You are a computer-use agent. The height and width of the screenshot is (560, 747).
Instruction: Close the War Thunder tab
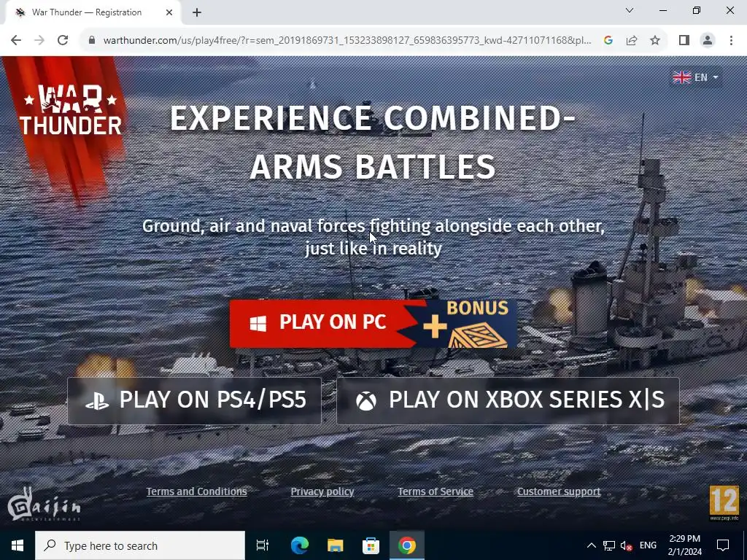coord(169,12)
